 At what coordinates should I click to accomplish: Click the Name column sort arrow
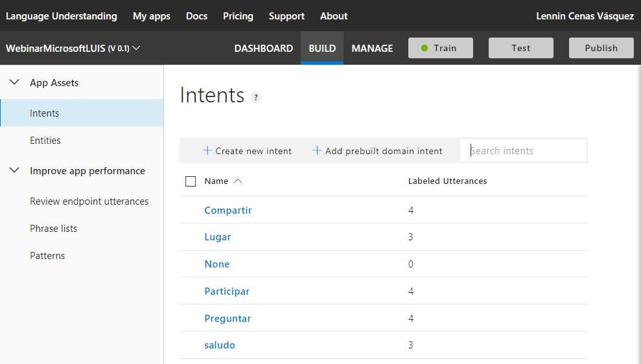[x=238, y=181]
